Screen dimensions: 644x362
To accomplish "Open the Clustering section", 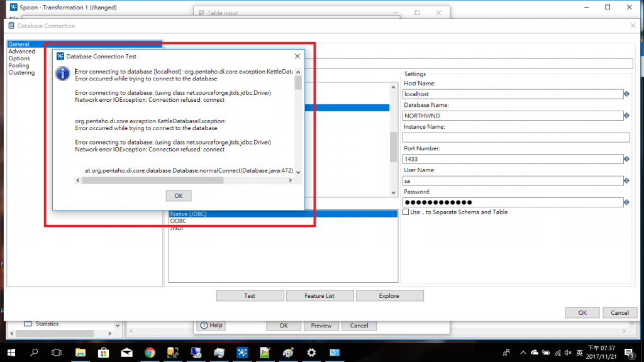I will (x=21, y=73).
